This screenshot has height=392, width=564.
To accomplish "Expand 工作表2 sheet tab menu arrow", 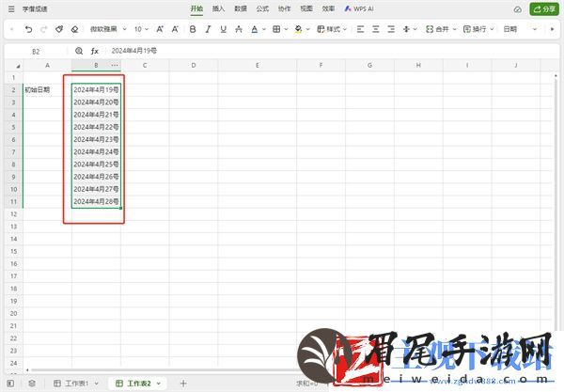I will point(159,384).
